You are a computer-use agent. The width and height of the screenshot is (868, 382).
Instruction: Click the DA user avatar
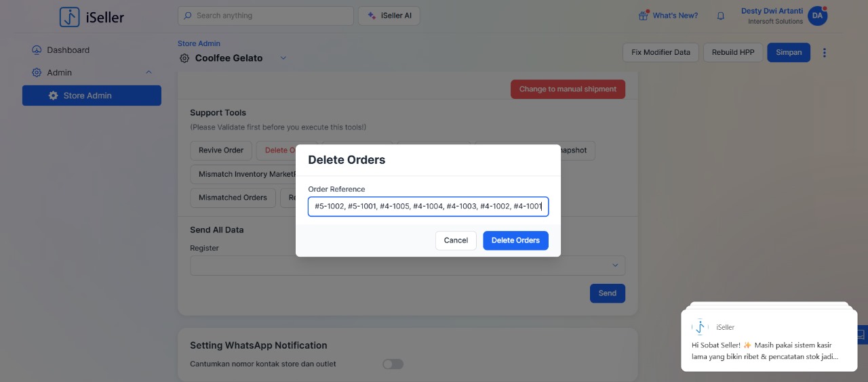tap(817, 16)
